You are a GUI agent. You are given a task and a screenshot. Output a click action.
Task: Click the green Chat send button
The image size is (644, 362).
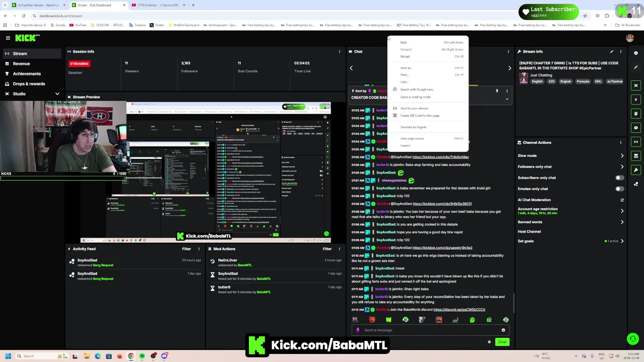[502, 342]
